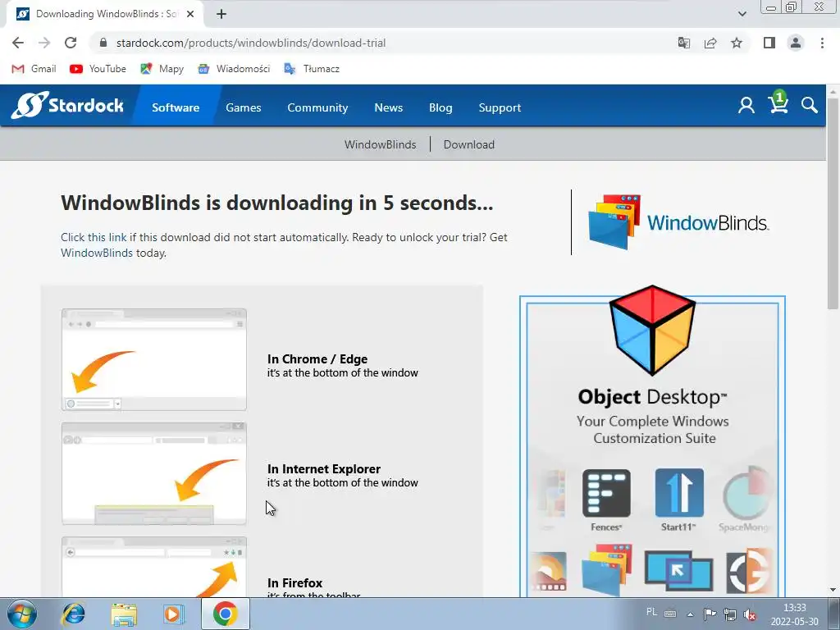
Task: Click the WindowBlinds product logo
Action: [678, 222]
